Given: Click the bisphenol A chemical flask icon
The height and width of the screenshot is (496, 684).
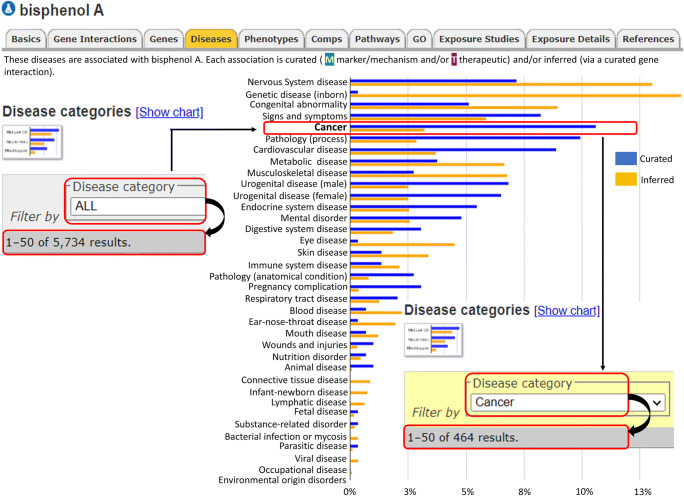Looking at the screenshot, I should 8,9.
